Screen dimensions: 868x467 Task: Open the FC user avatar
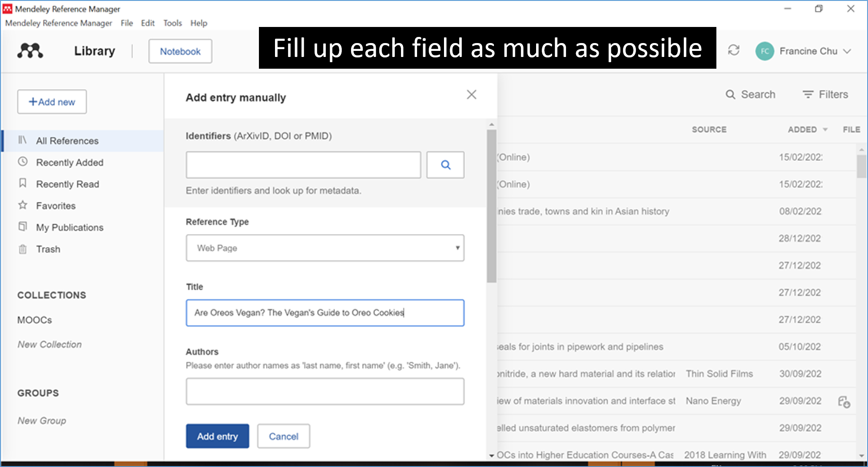coord(765,51)
